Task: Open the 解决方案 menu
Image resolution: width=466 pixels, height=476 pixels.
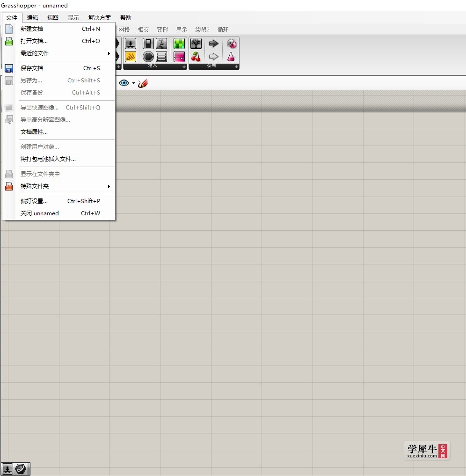Action: [100, 18]
